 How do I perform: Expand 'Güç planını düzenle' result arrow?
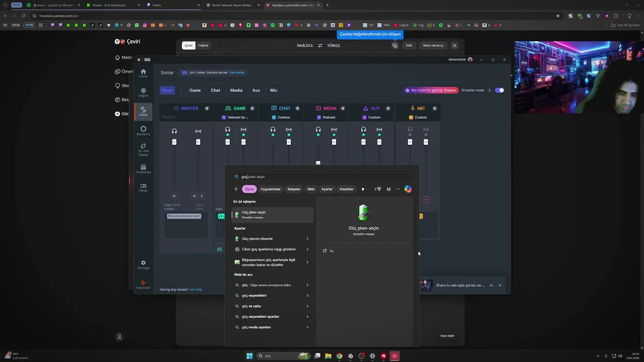point(307,239)
